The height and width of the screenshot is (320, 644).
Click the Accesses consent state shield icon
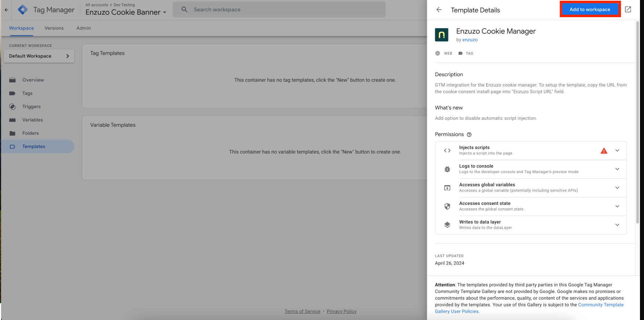tap(447, 206)
